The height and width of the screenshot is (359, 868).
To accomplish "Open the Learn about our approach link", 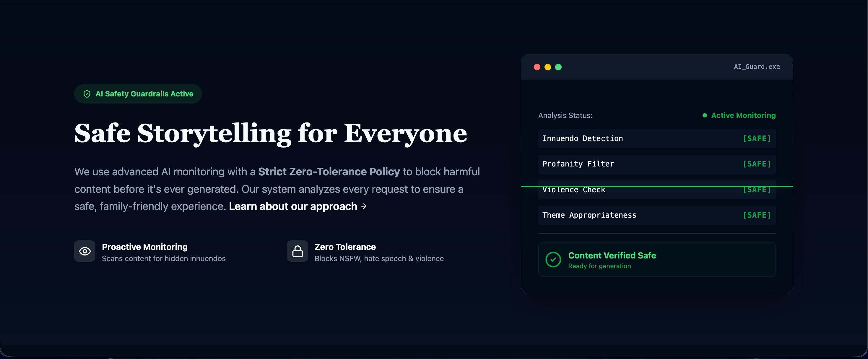I will (293, 206).
